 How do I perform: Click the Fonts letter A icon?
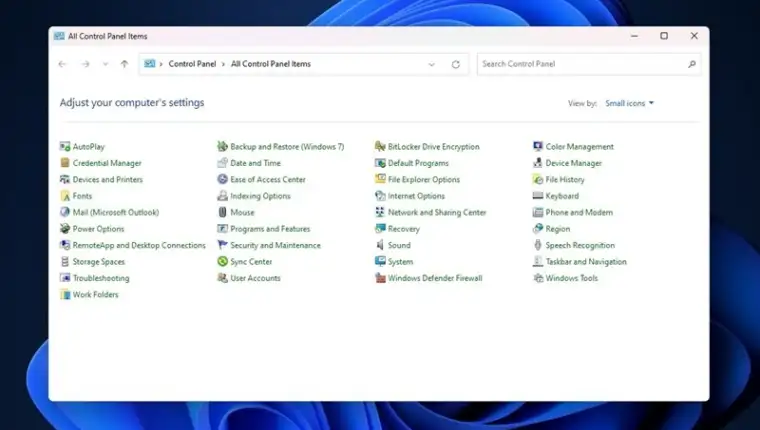point(65,196)
